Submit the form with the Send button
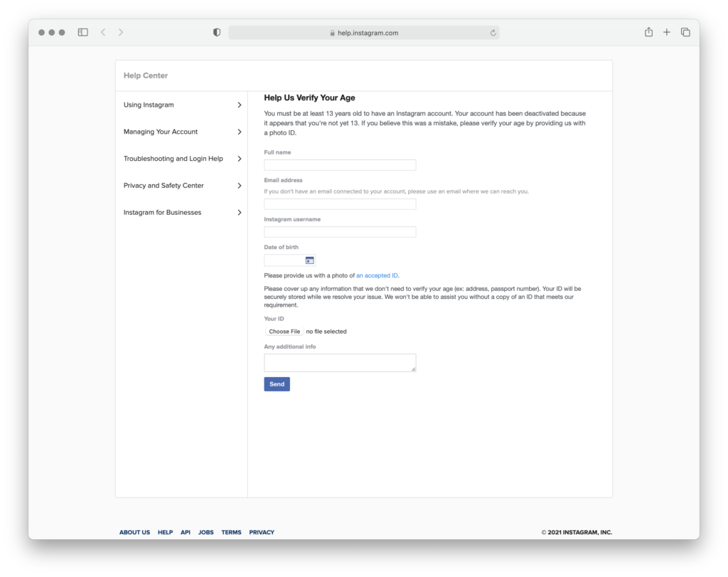728x577 pixels. 277,384
